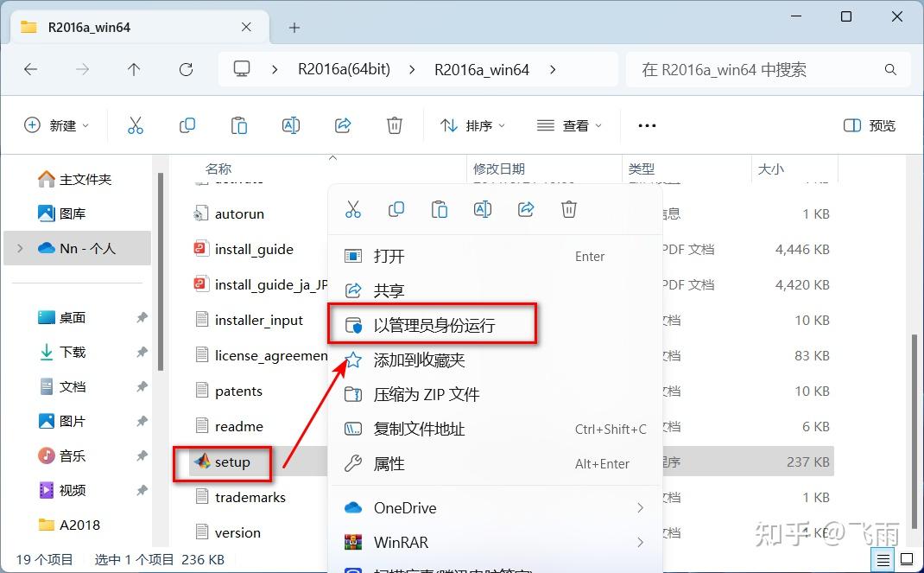Select the Copy icon in the context menu

396,209
